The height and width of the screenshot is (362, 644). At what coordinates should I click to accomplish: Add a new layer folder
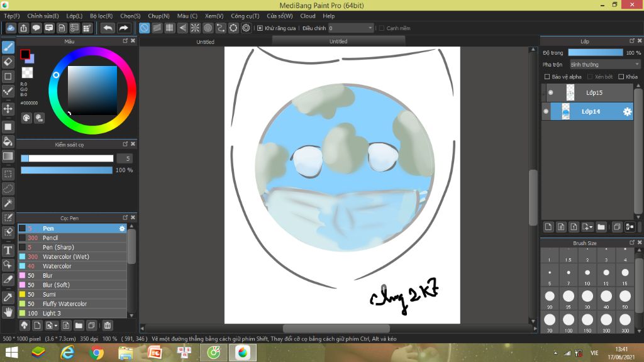click(601, 227)
